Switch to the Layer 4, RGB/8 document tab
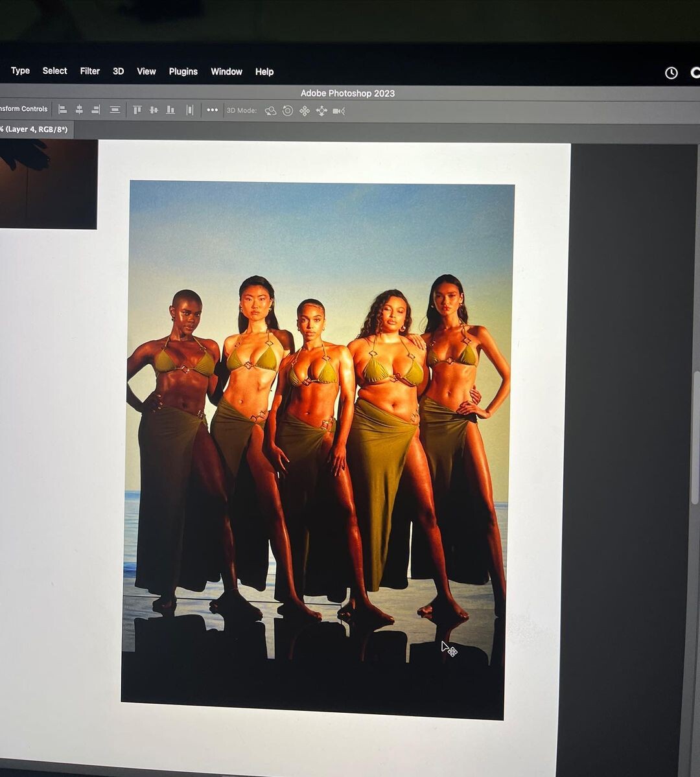The height and width of the screenshot is (777, 700). coord(35,130)
